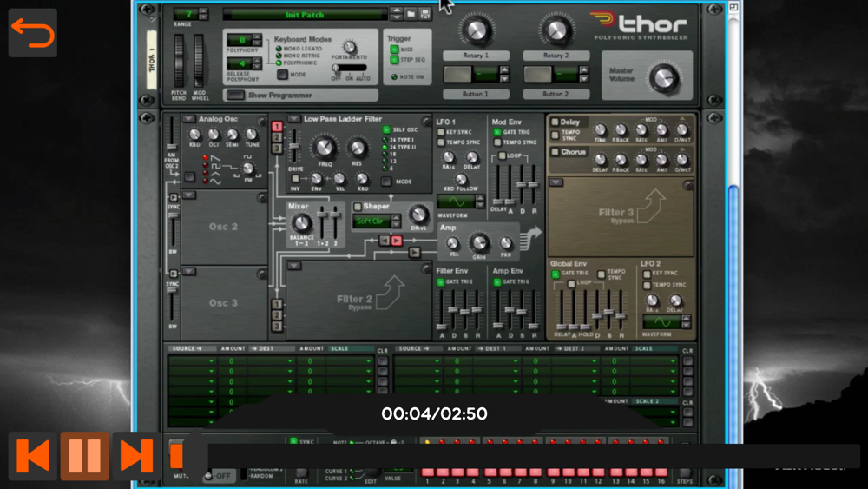Viewport: 868px width, 489px height.
Task: Adjust the Amp Gain knob
Action: coord(479,242)
